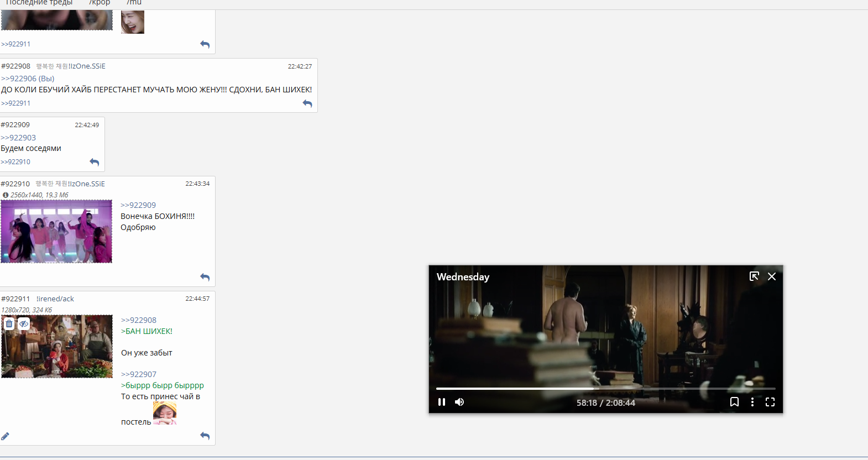Image resolution: width=868 pixels, height=460 pixels.
Task: Delete the image in post #922911
Action: tap(9, 324)
